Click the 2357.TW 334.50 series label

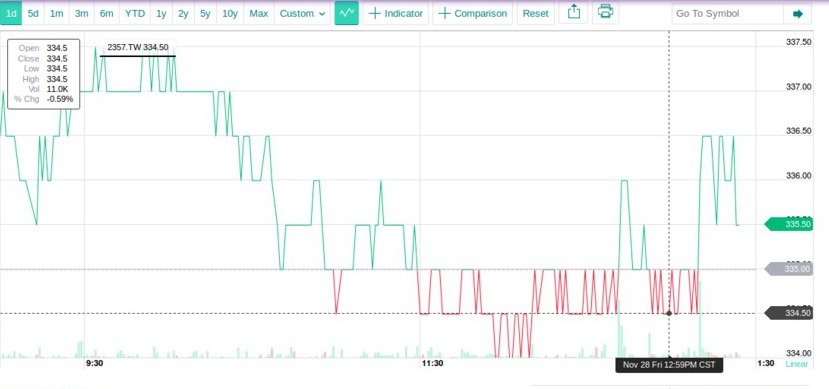(x=137, y=48)
